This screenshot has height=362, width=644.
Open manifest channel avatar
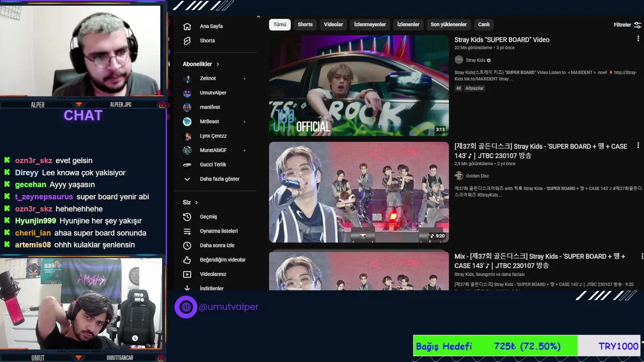(x=187, y=107)
